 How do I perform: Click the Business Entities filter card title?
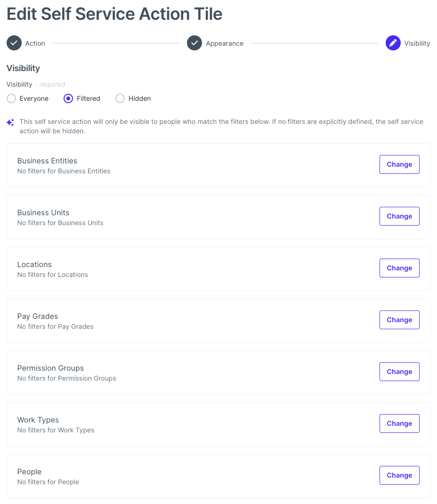tap(47, 161)
